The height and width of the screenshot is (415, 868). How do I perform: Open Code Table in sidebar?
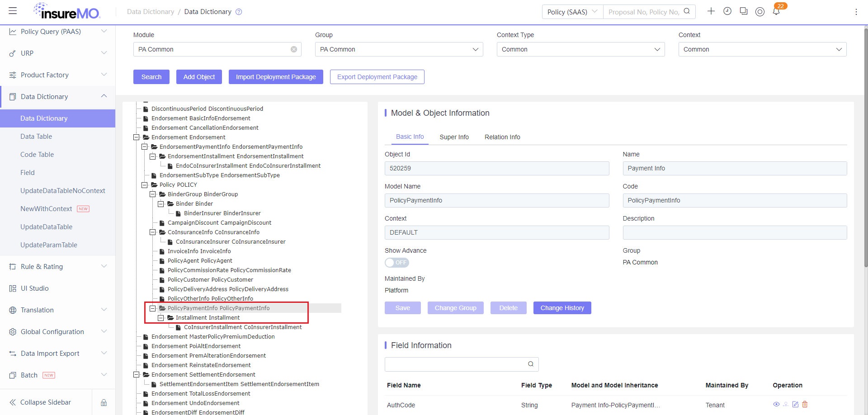coord(37,155)
